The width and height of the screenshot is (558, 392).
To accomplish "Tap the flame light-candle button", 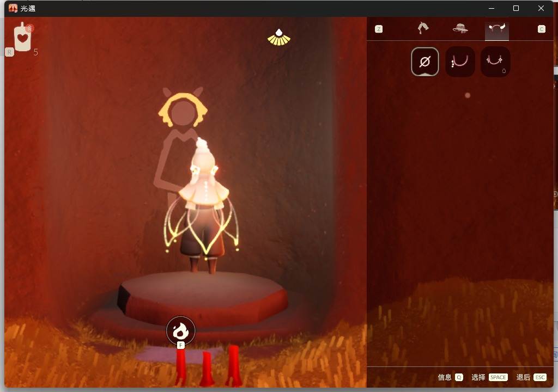I will click(181, 330).
